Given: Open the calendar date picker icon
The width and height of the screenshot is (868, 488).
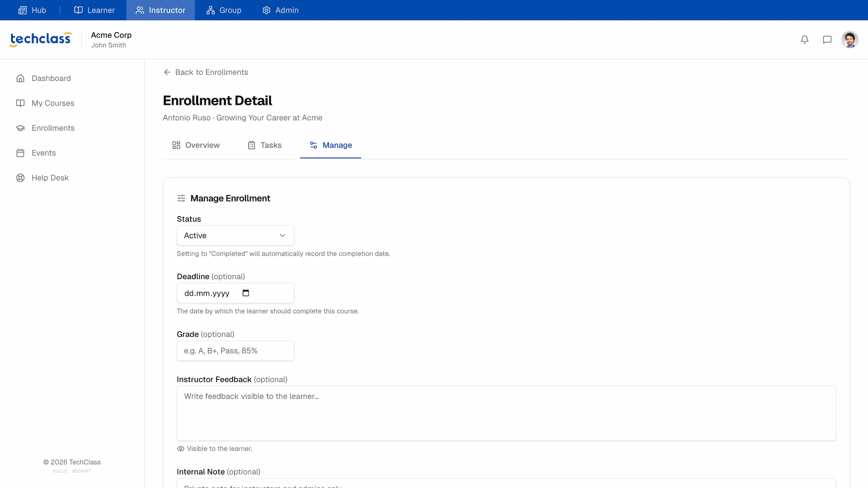Looking at the screenshot, I should pyautogui.click(x=246, y=293).
